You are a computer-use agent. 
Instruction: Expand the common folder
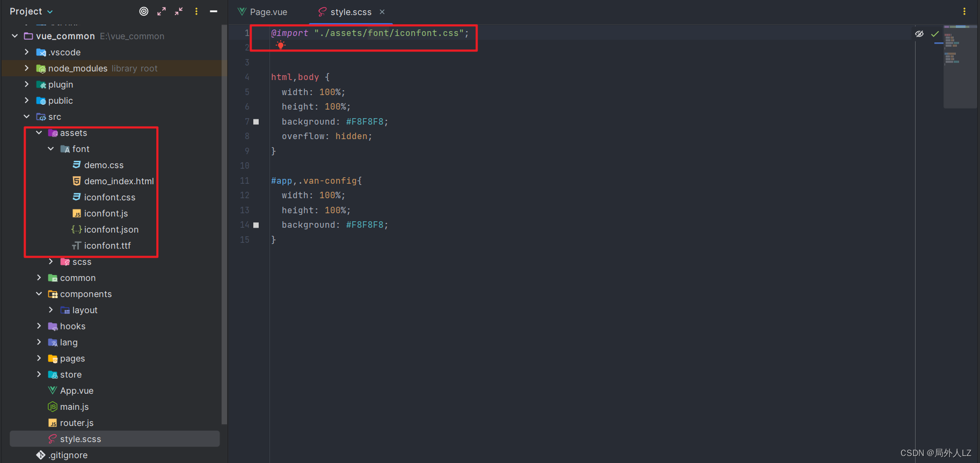[x=39, y=278]
